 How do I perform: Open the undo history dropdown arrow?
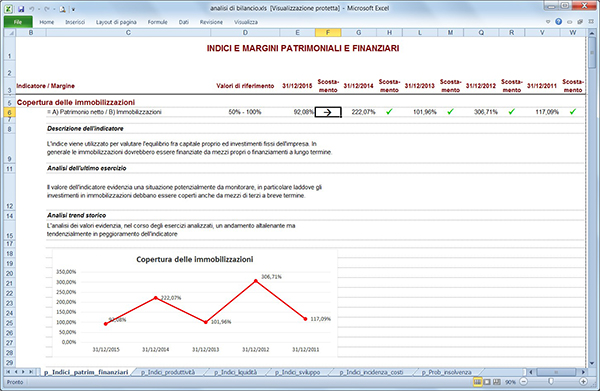coord(39,9)
